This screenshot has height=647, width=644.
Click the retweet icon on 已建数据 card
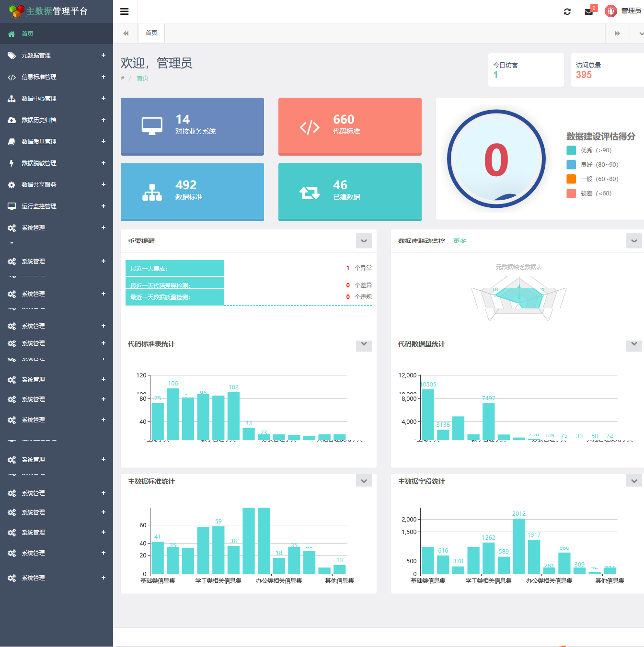point(310,193)
